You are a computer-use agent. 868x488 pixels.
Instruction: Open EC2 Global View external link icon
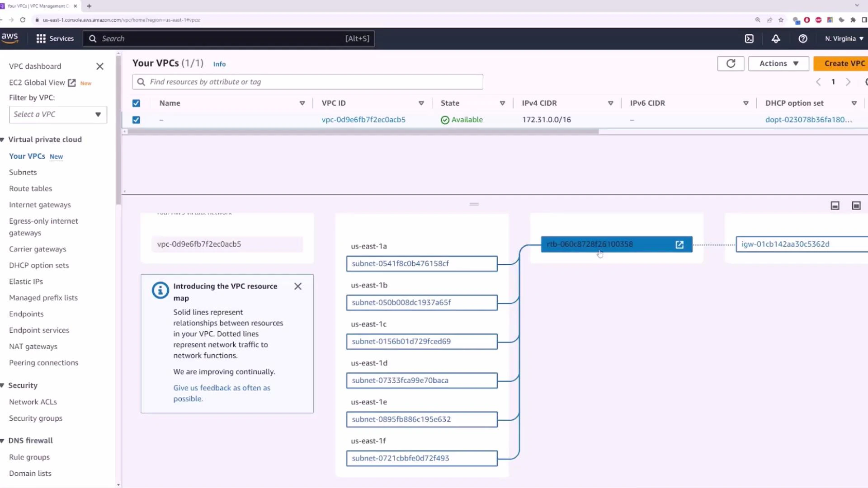[x=71, y=83]
